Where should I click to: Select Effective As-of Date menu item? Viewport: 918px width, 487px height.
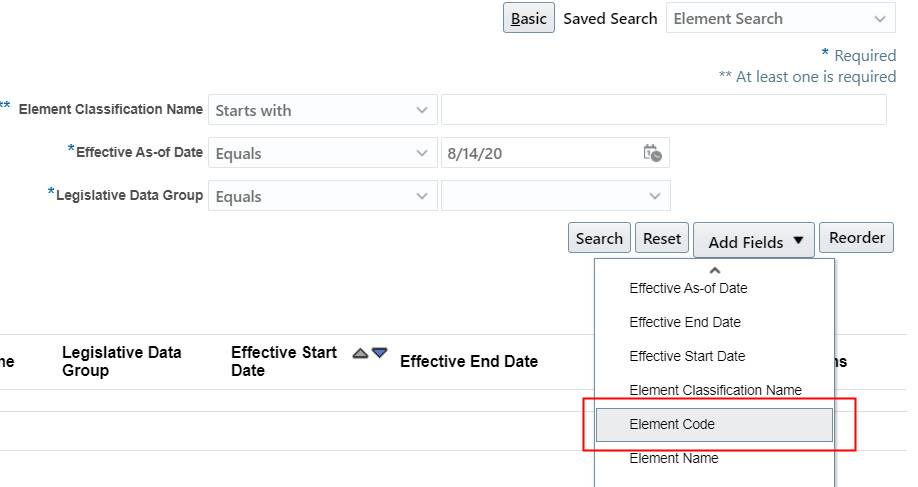(x=688, y=288)
